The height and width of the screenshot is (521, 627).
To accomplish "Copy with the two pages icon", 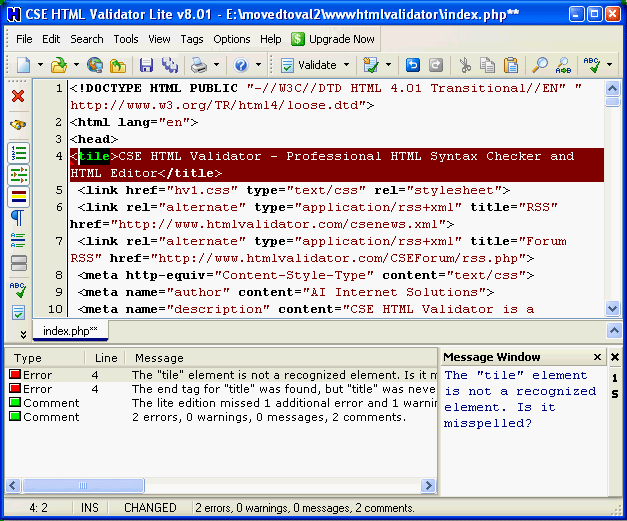I will pyautogui.click(x=487, y=65).
